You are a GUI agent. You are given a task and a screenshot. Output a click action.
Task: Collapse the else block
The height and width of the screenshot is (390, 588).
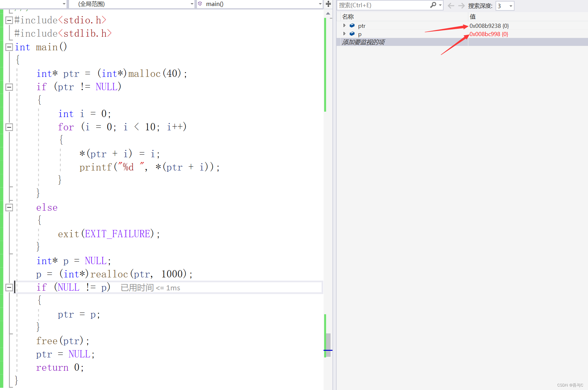click(x=9, y=207)
